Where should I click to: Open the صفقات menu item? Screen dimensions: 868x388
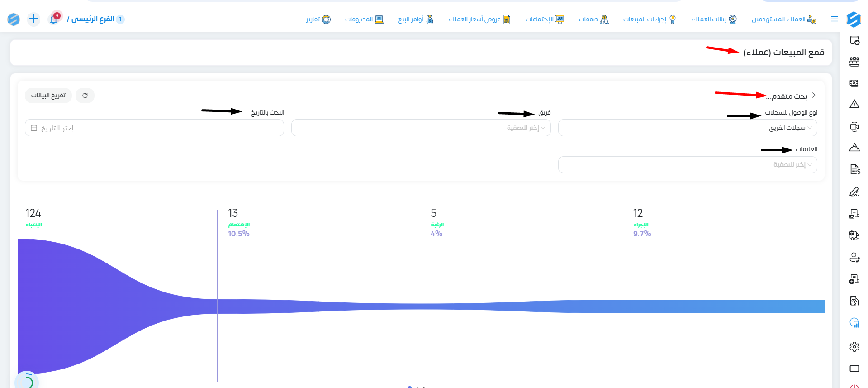[x=593, y=19]
